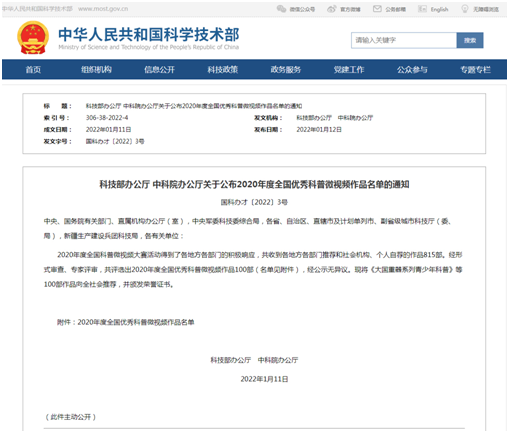The height and width of the screenshot is (433, 509).
Task: Open 专题专栏 in the navigation bar
Action: (x=475, y=69)
